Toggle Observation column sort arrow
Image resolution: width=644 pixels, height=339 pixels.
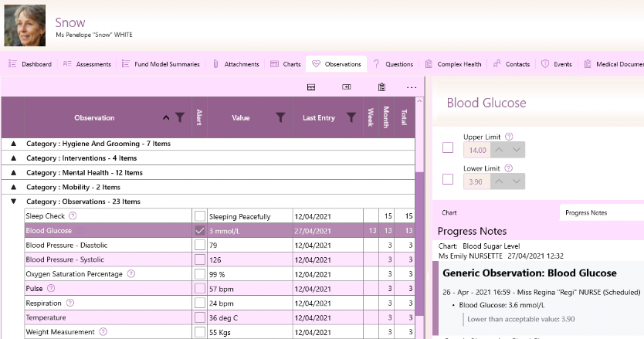[166, 118]
